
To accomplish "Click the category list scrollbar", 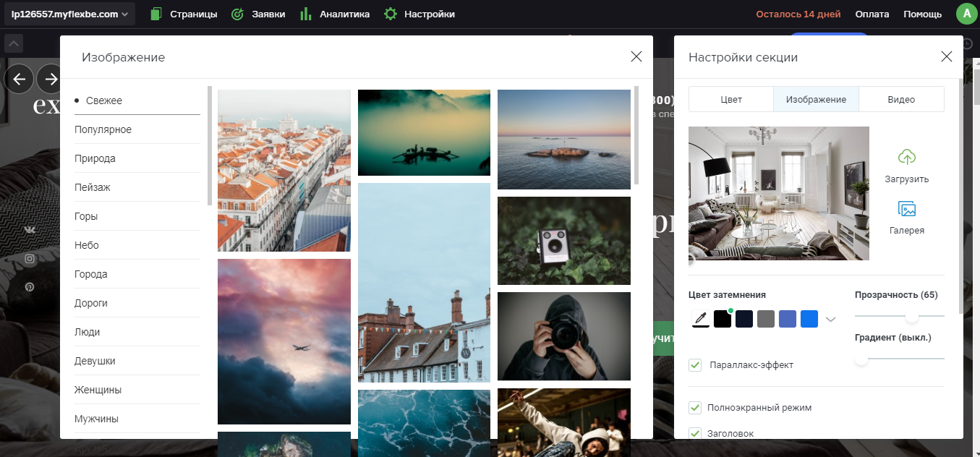I will [210, 145].
